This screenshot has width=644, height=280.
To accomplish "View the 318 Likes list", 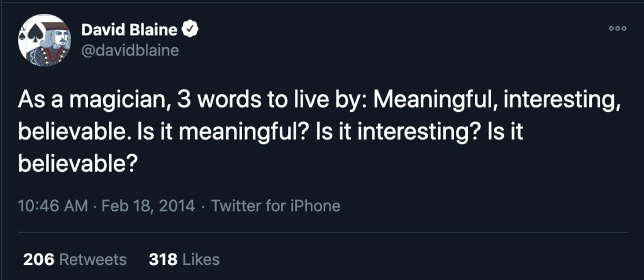I will [x=184, y=259].
